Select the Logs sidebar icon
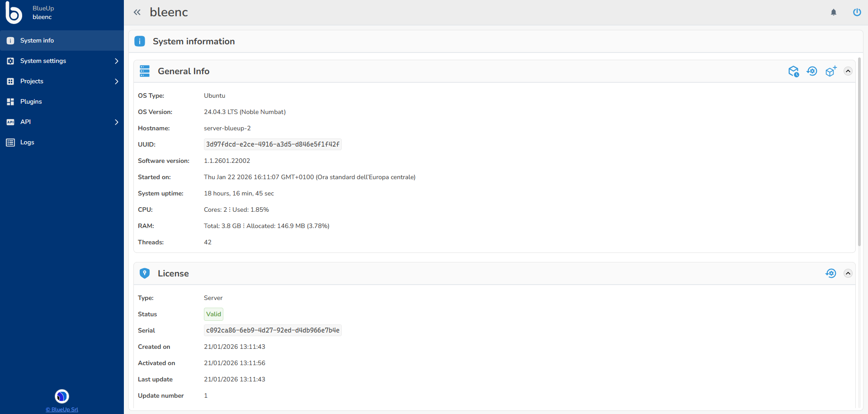The image size is (868, 414). click(10, 142)
